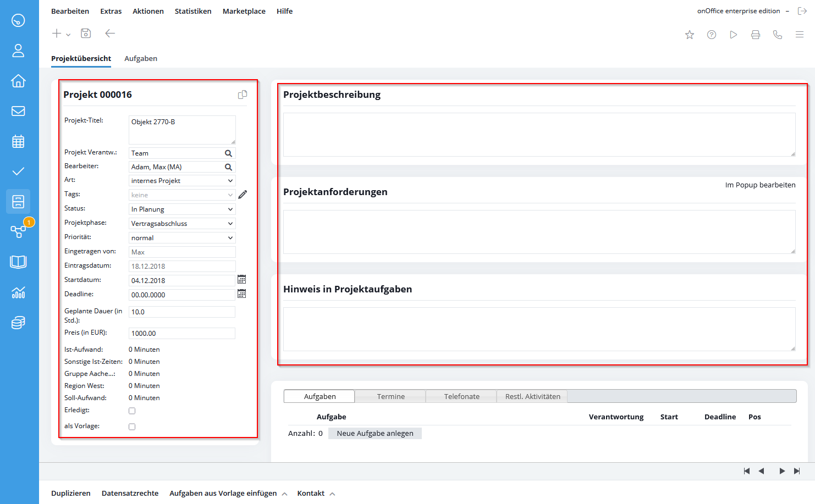Save the project with the disk icon
The width and height of the screenshot is (815, 504).
86,34
